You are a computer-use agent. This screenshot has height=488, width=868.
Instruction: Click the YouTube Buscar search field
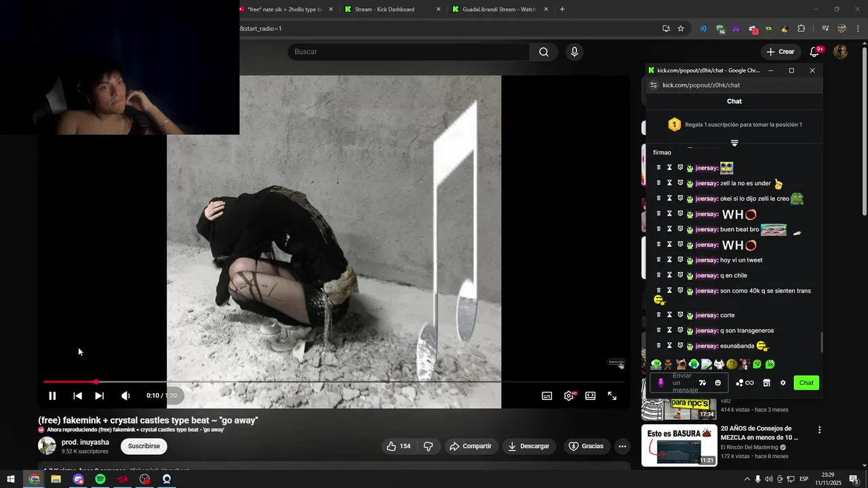[409, 52]
